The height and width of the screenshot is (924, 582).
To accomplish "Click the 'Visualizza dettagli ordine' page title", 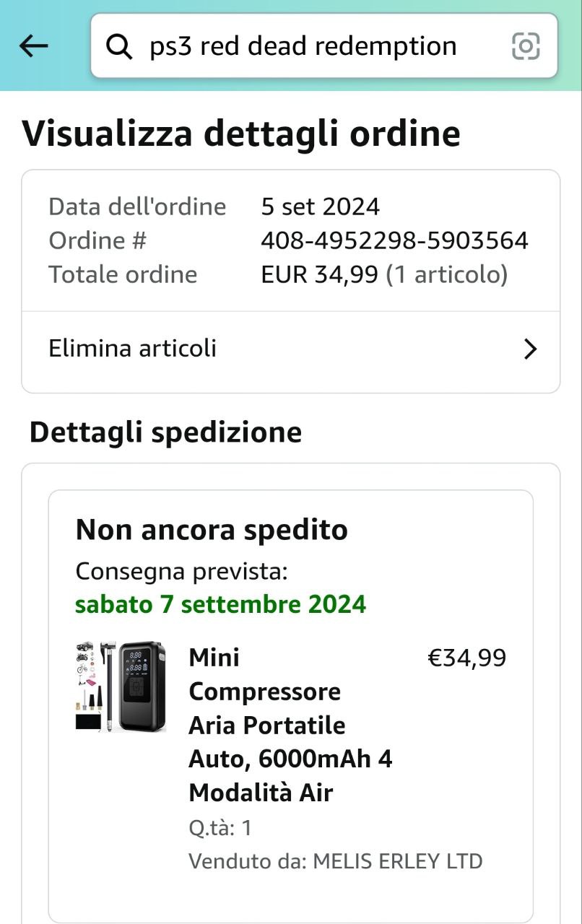I will [x=241, y=134].
